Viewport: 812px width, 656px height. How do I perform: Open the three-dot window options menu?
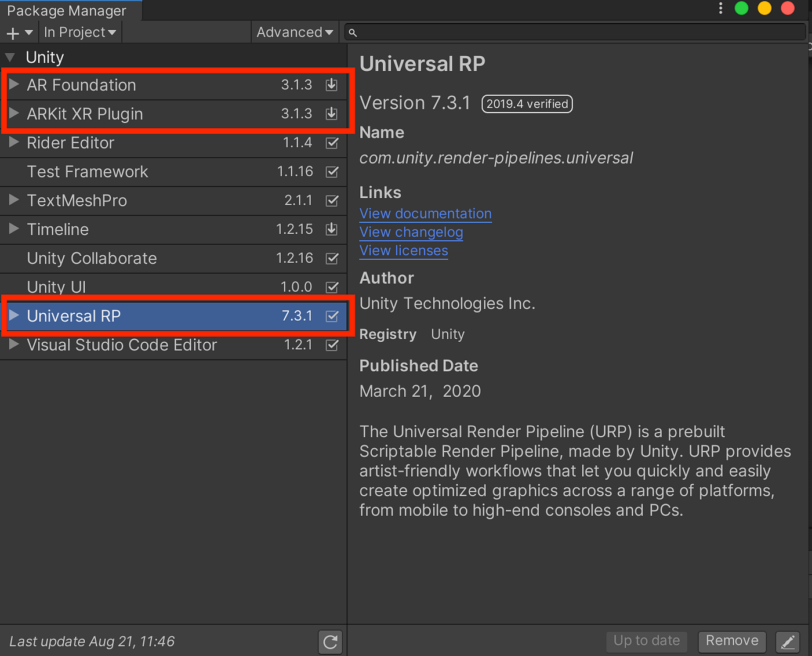(x=720, y=8)
